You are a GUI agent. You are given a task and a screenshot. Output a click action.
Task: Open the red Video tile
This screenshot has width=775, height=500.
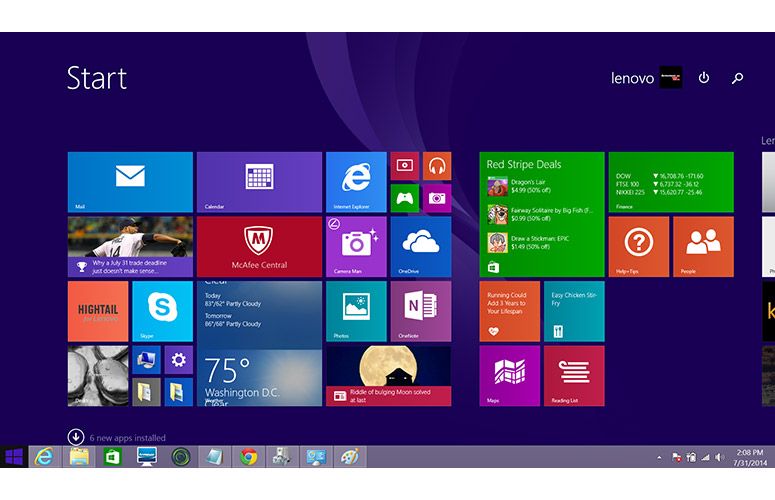click(x=404, y=166)
